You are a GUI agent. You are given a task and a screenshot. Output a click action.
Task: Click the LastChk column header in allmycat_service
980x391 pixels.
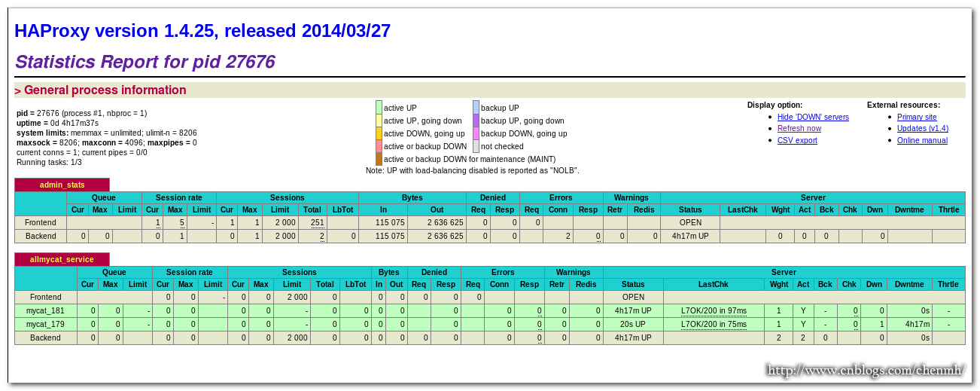click(713, 285)
